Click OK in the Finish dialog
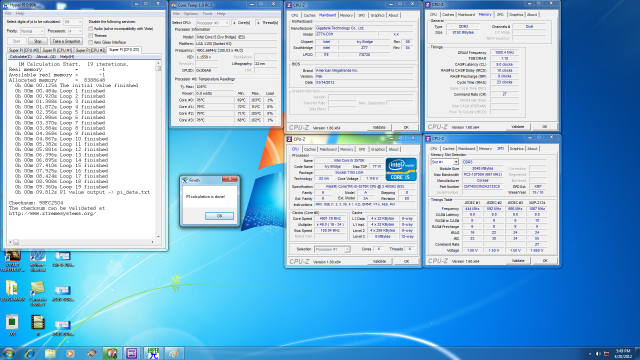Screen dimensions: 640x360 219,216
